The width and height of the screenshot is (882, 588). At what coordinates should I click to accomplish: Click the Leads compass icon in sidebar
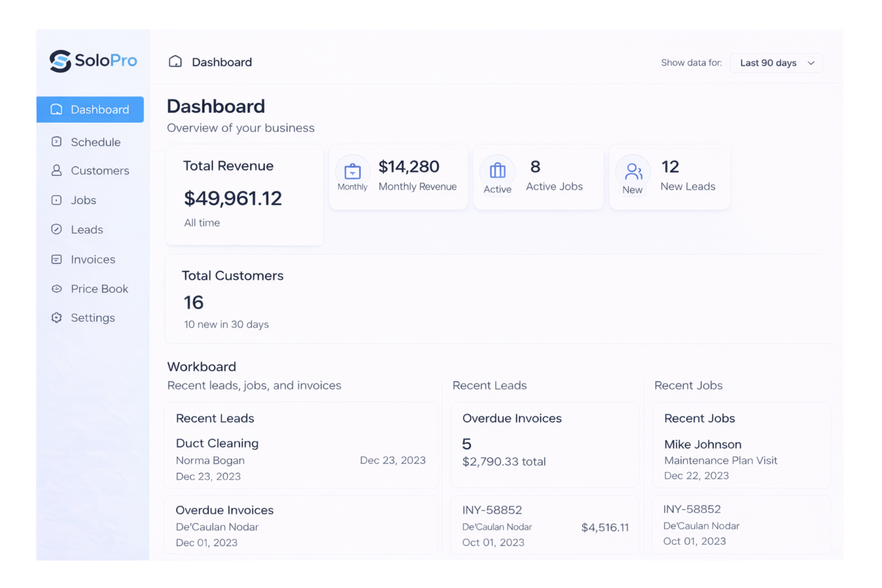pyautogui.click(x=56, y=229)
